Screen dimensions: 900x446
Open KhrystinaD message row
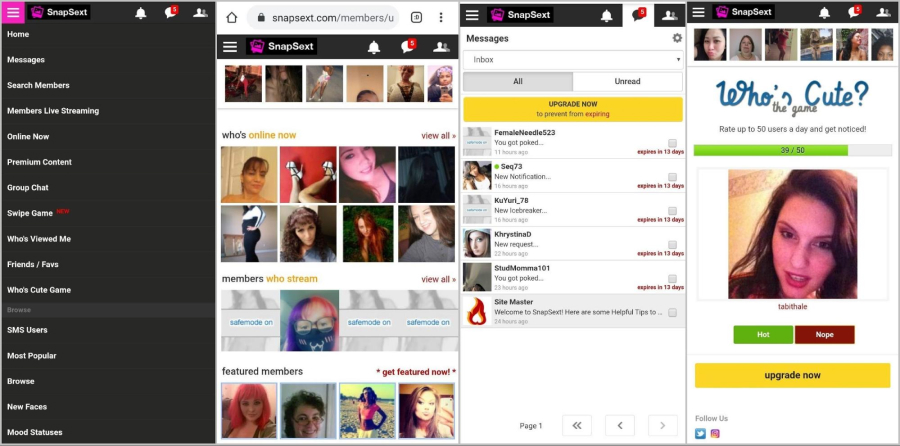[x=573, y=243]
